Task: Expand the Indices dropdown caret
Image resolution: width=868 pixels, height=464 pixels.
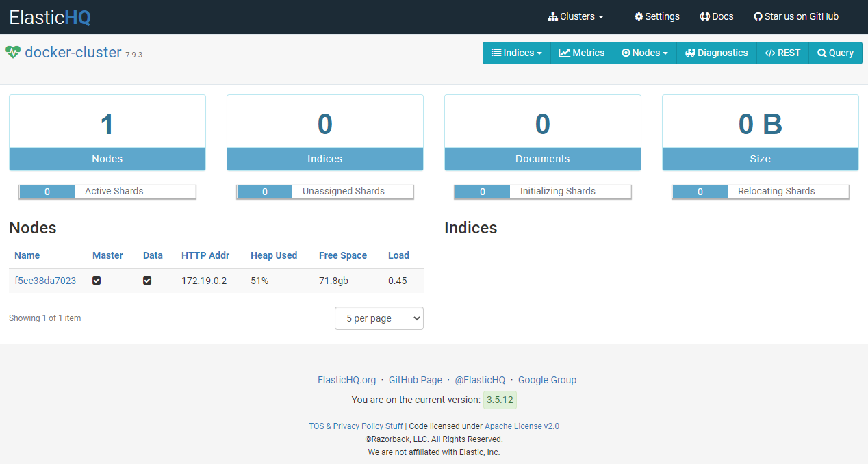Action: [539, 53]
